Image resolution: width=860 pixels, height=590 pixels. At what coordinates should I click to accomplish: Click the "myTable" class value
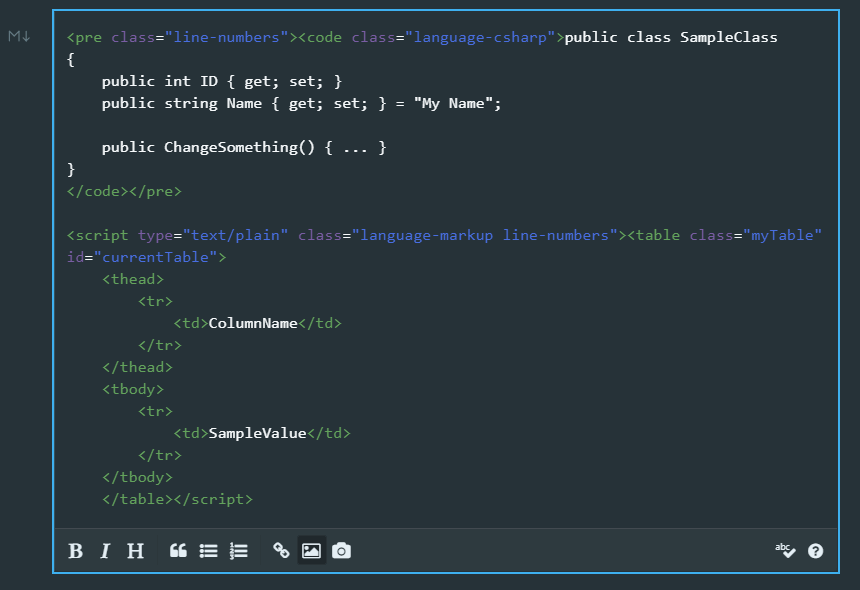point(782,235)
